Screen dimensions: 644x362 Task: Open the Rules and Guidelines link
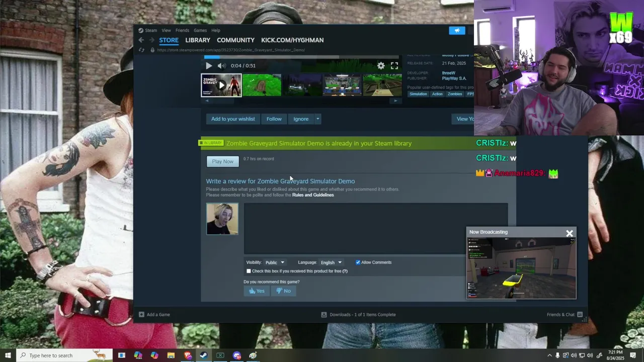tap(313, 195)
